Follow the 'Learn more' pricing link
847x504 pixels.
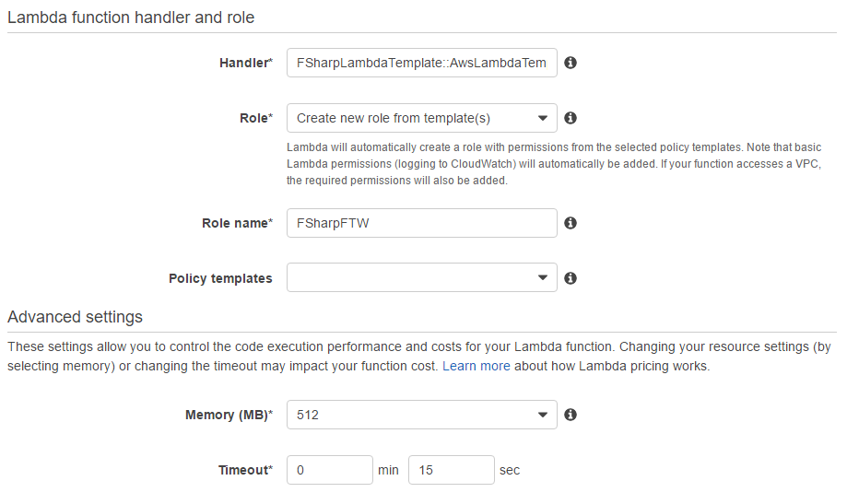coord(476,366)
